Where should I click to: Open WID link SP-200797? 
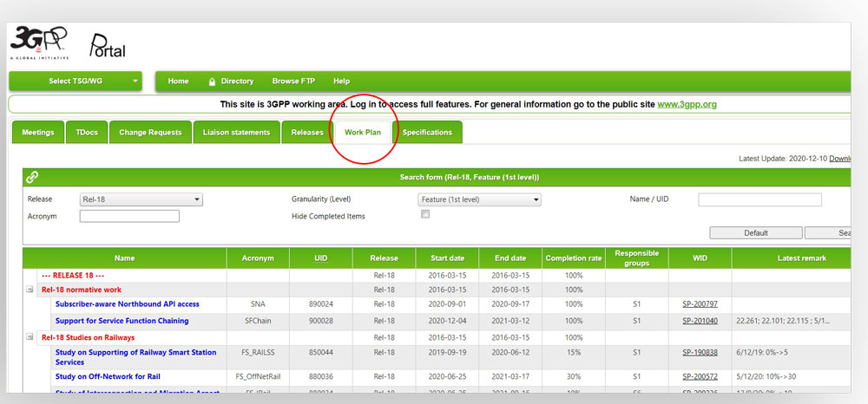coord(700,304)
